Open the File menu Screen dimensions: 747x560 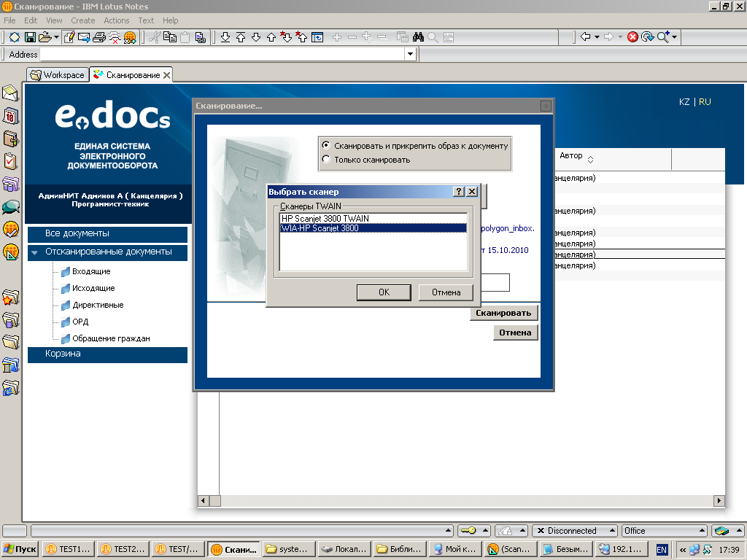9,20
